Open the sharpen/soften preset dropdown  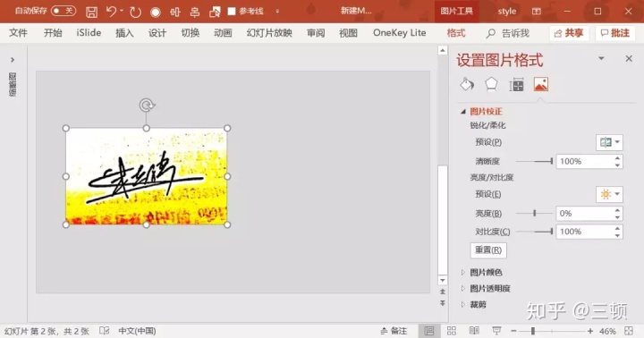[x=609, y=142]
